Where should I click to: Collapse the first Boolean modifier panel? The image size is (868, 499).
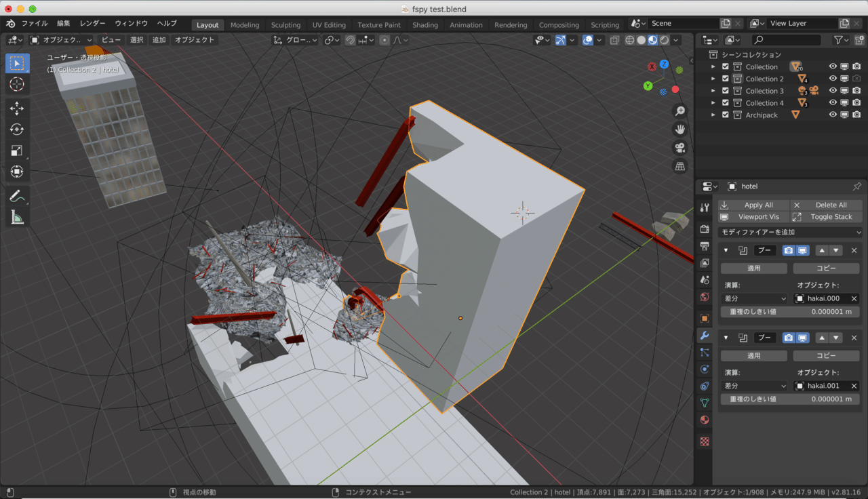(726, 250)
